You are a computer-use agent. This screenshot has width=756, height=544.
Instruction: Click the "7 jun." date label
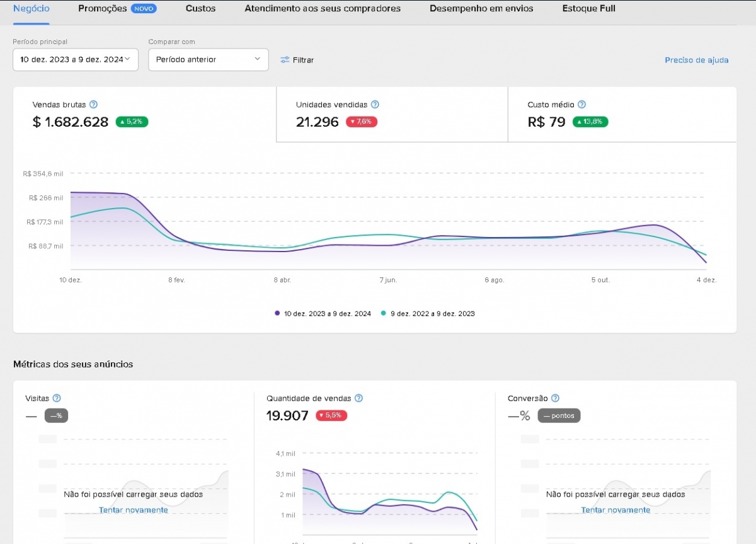pyautogui.click(x=388, y=280)
